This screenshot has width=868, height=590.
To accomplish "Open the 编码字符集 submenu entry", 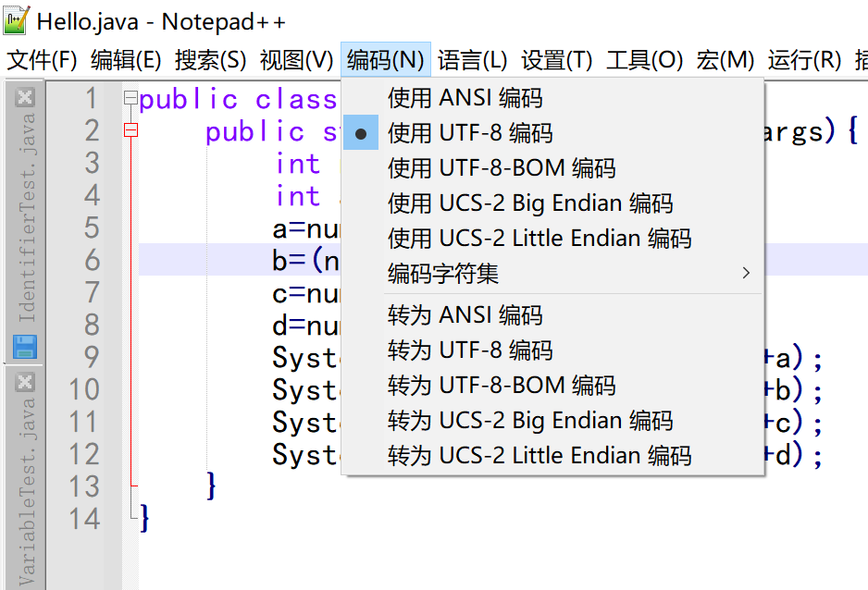I will click(553, 273).
